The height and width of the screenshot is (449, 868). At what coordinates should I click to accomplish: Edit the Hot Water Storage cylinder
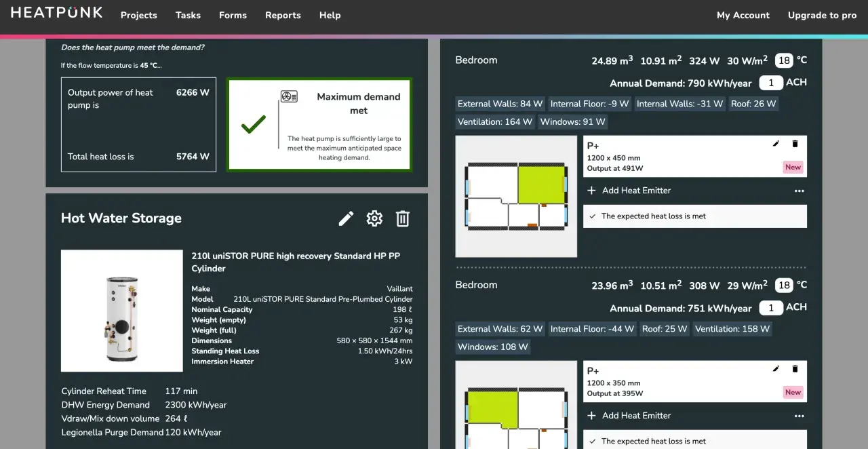point(346,218)
